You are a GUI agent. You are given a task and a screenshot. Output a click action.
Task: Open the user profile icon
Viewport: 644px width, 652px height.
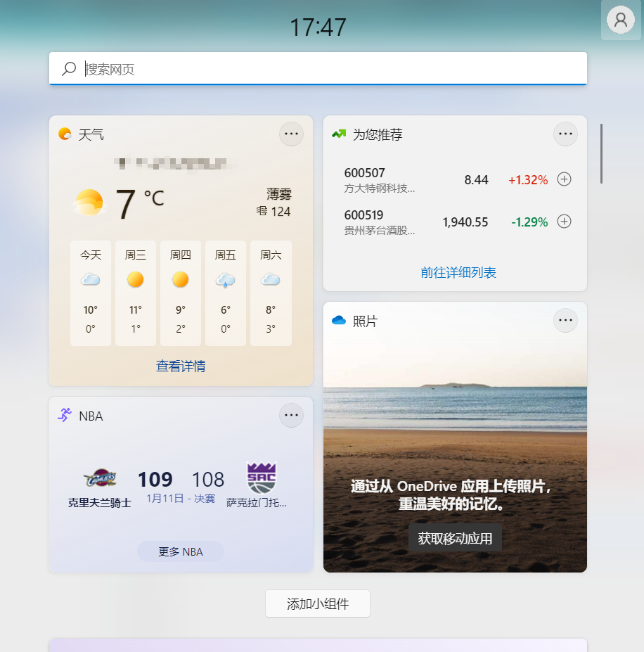click(620, 20)
